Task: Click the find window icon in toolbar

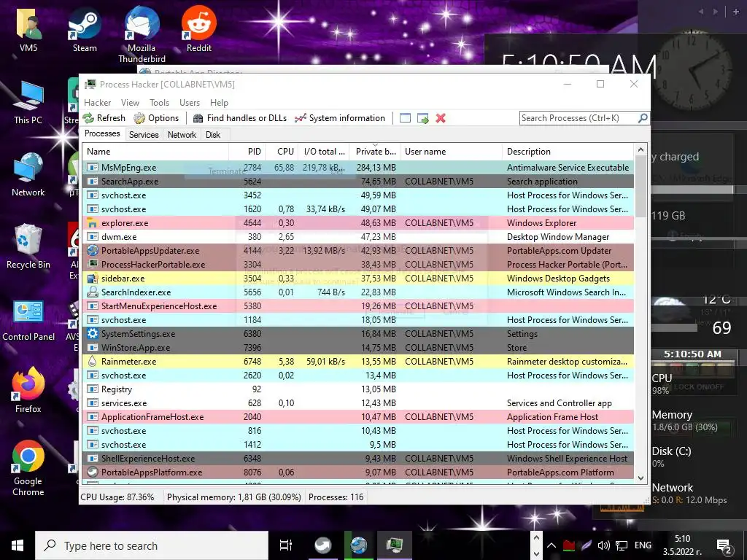Action: (405, 118)
